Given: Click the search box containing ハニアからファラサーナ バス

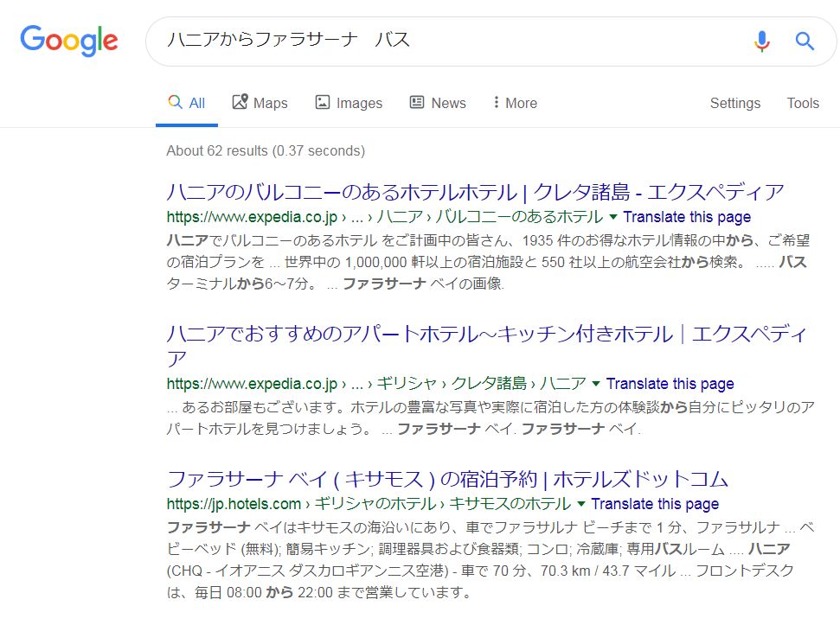Looking at the screenshot, I should tap(491, 41).
